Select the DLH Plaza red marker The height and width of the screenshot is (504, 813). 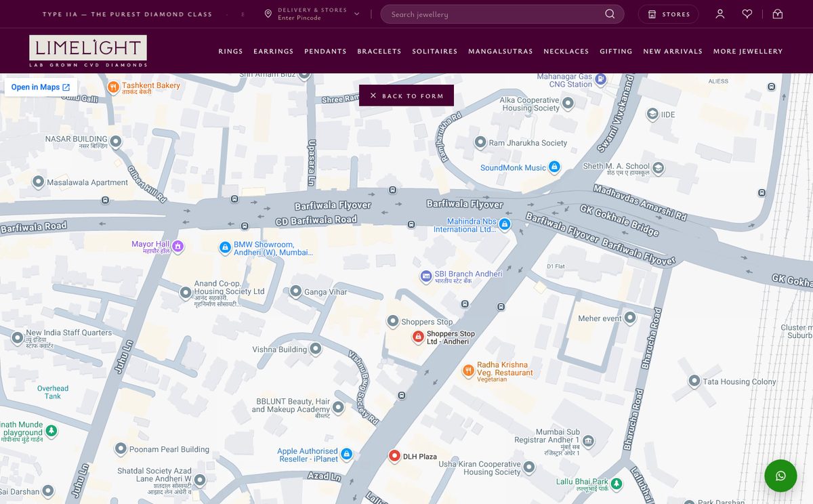[394, 456]
